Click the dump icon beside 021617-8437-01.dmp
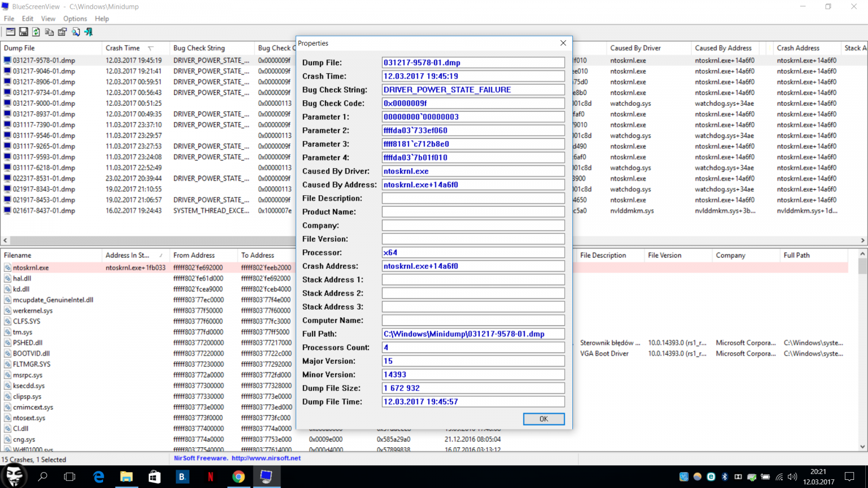This screenshot has width=868, height=488. [8, 210]
